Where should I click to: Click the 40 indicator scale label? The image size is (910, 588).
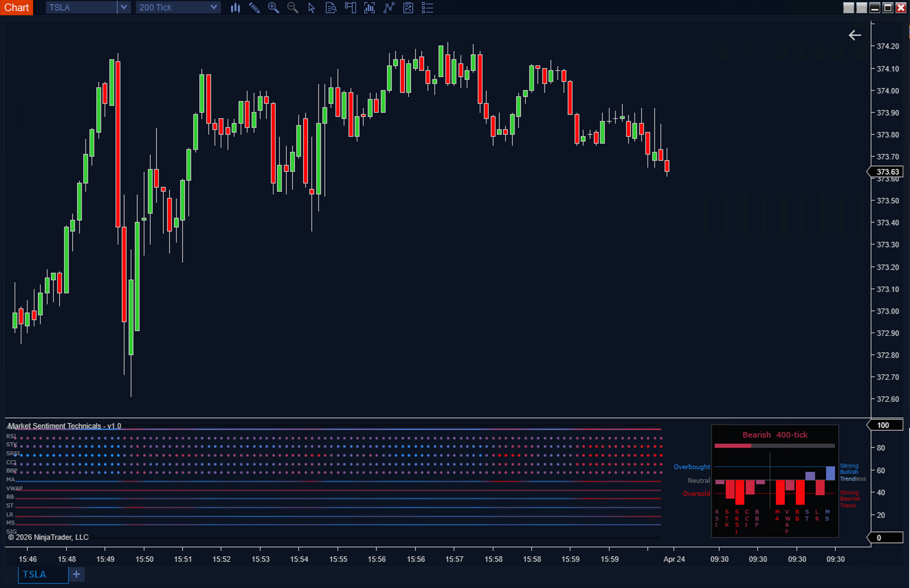pyautogui.click(x=881, y=493)
